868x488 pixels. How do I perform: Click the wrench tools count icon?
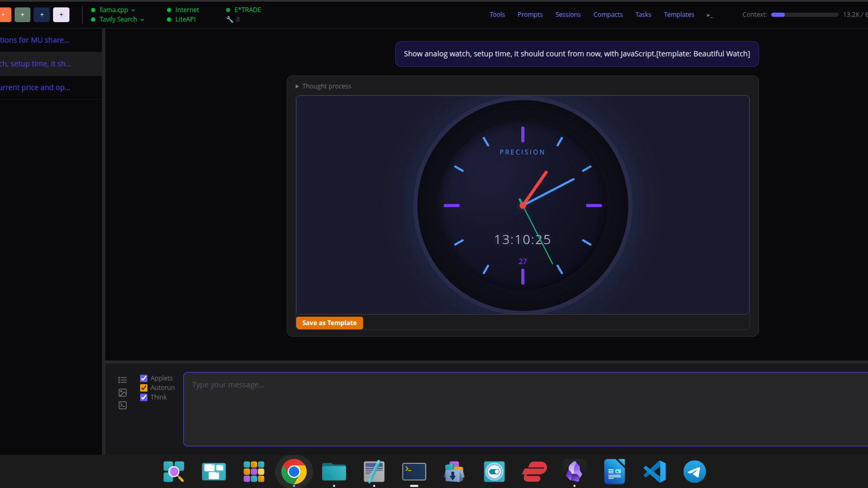(x=230, y=19)
